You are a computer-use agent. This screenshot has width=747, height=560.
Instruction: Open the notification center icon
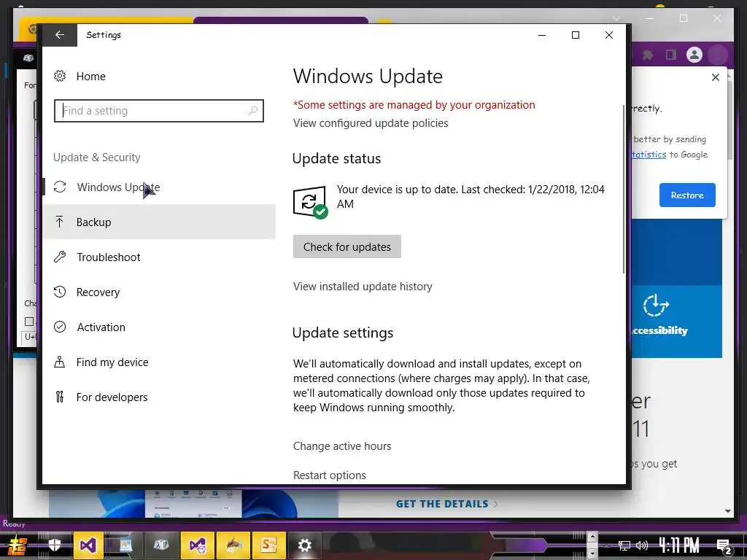pos(724,546)
